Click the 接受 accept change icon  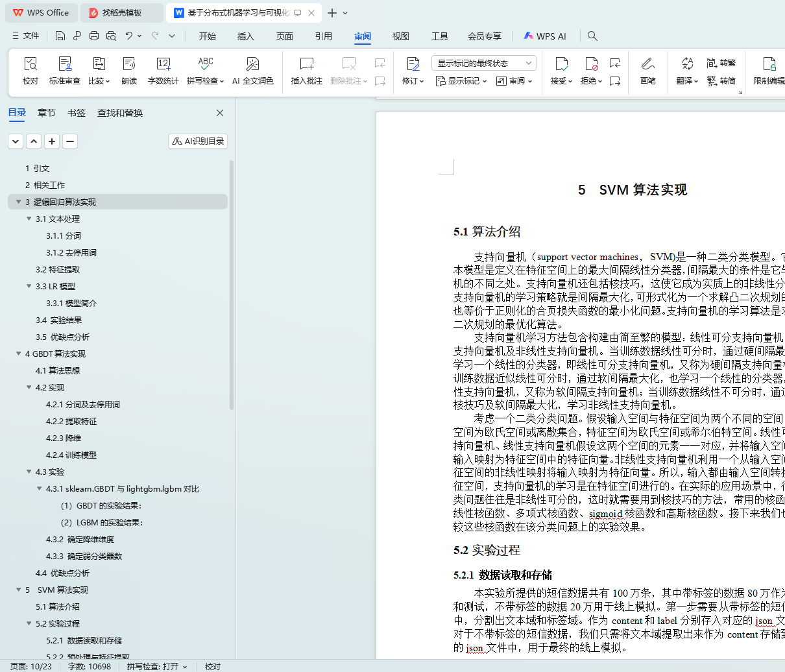click(561, 64)
